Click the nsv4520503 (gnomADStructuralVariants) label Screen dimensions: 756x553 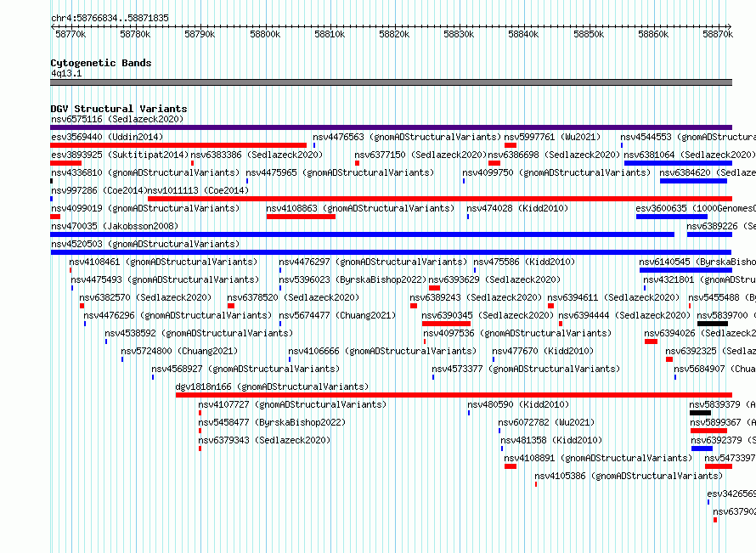point(145,244)
